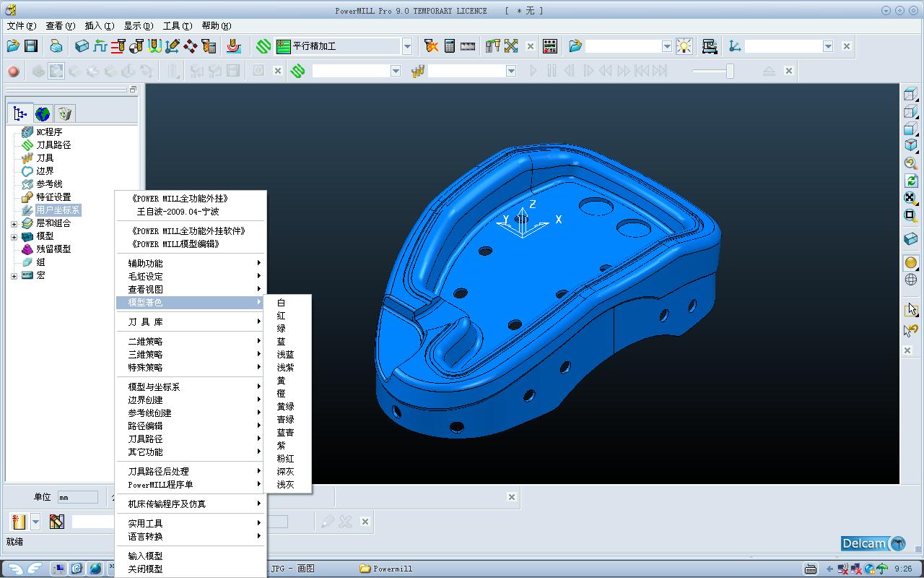Click the play button in simulation toolbar
924x578 pixels.
click(533, 71)
